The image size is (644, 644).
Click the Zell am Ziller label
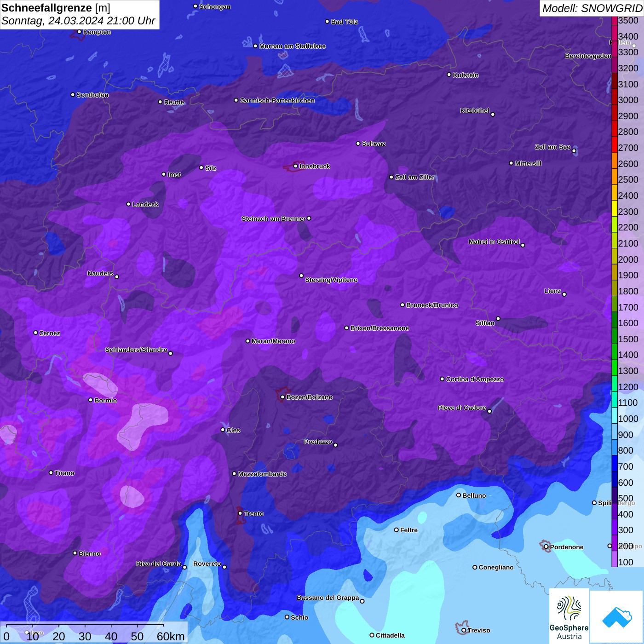[x=415, y=177]
